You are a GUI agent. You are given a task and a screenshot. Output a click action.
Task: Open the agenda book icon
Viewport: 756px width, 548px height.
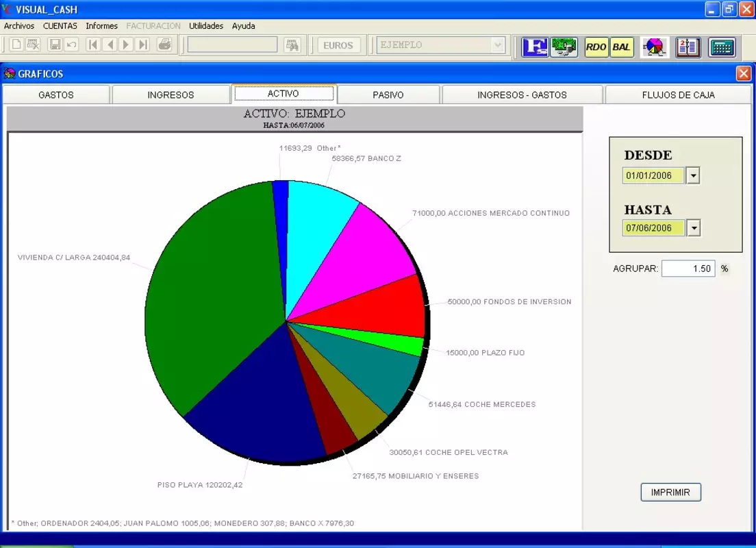coord(688,47)
